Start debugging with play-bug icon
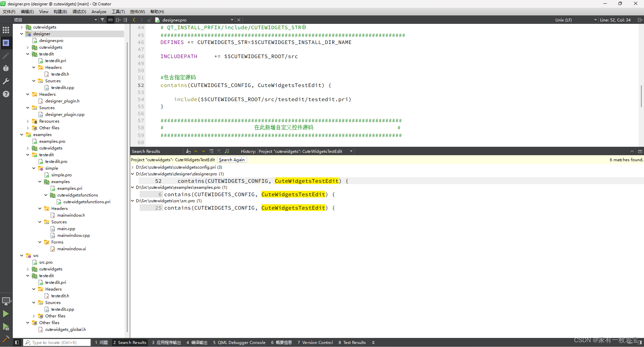This screenshot has height=347, width=644. (x=6, y=327)
